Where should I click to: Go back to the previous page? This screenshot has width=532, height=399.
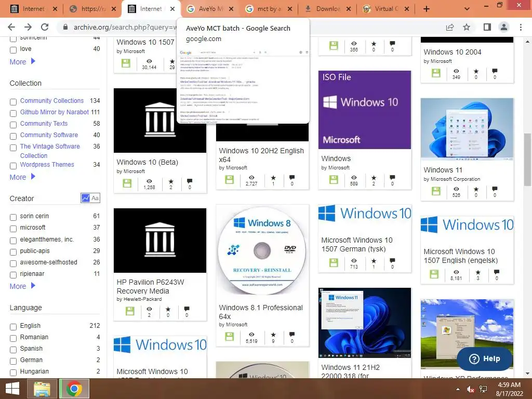point(11,27)
